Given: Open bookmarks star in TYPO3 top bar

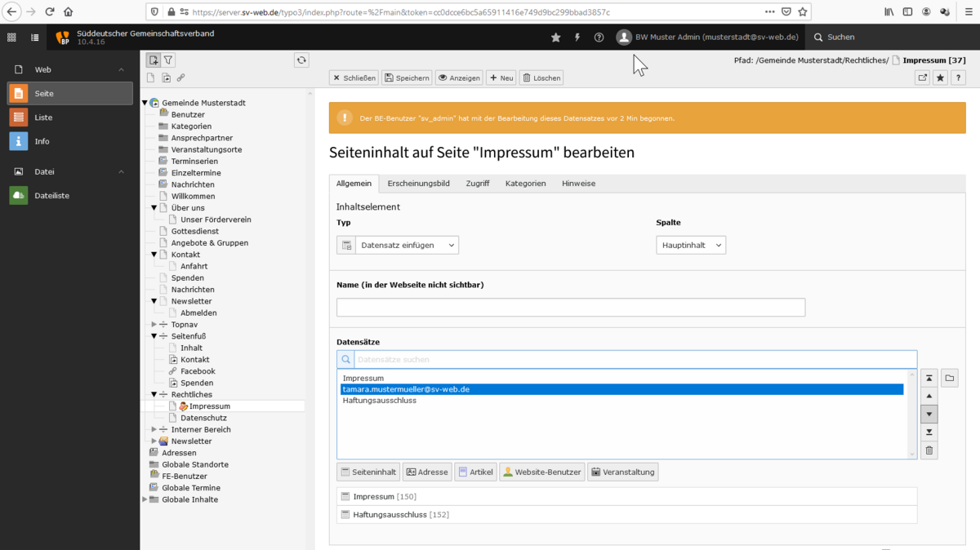Looking at the screenshot, I should 556,38.
